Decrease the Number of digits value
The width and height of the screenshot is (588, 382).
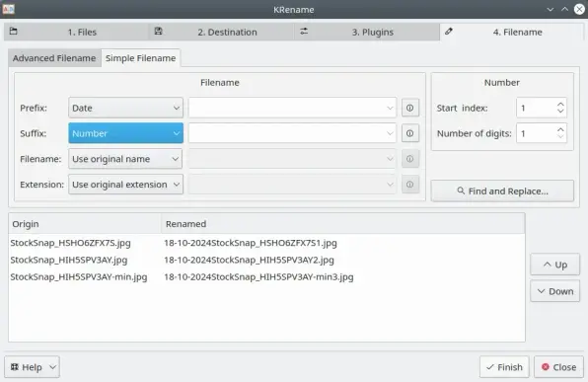pos(560,136)
